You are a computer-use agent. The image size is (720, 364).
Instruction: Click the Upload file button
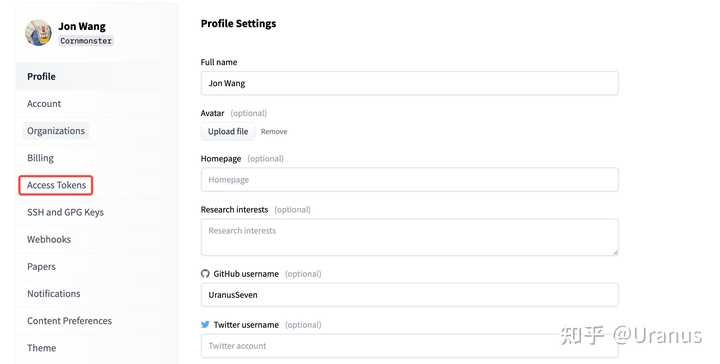(228, 131)
